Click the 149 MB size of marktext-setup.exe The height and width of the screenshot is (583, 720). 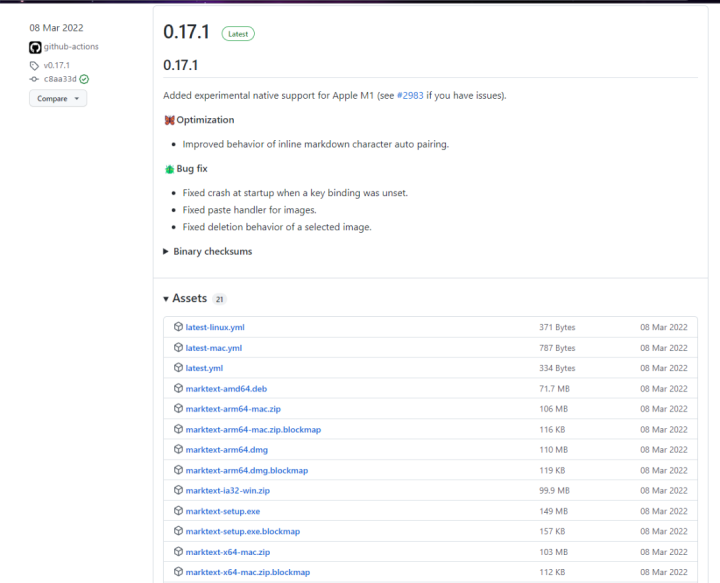pos(553,511)
